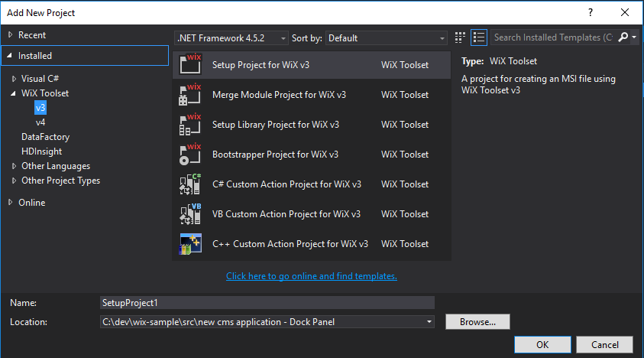
Task: Click the Merge Module Project template icon
Action: [x=189, y=95]
